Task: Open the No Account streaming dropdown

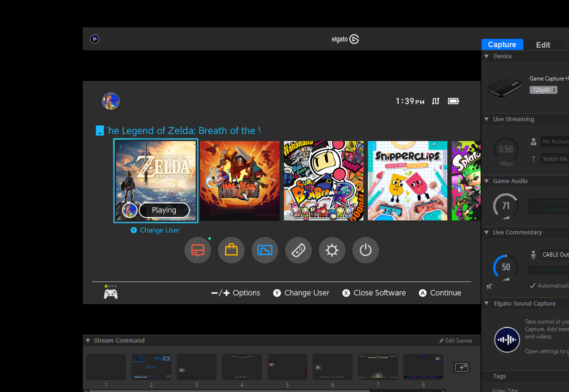Action: tap(555, 141)
